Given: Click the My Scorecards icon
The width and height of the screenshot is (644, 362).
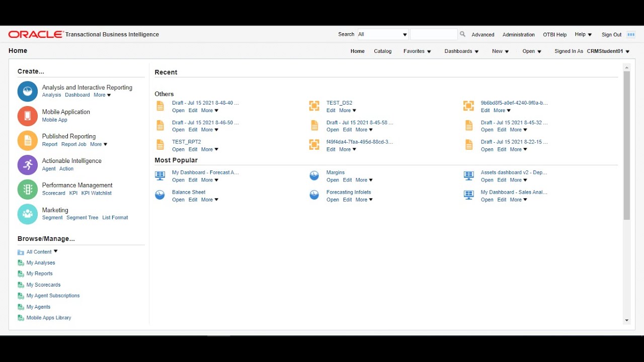Looking at the screenshot, I should tap(21, 285).
